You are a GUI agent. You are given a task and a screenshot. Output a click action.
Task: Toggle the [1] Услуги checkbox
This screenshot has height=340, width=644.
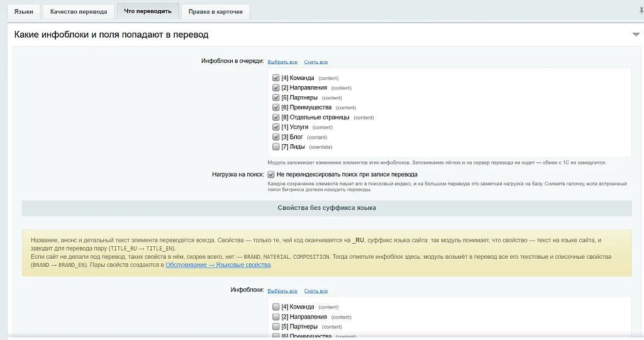pos(275,127)
